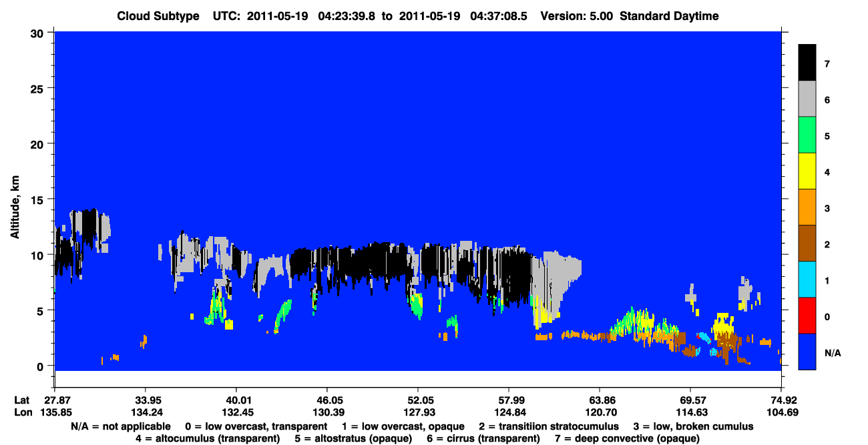
Task: Click the colorbar label 4
Action: point(827,171)
